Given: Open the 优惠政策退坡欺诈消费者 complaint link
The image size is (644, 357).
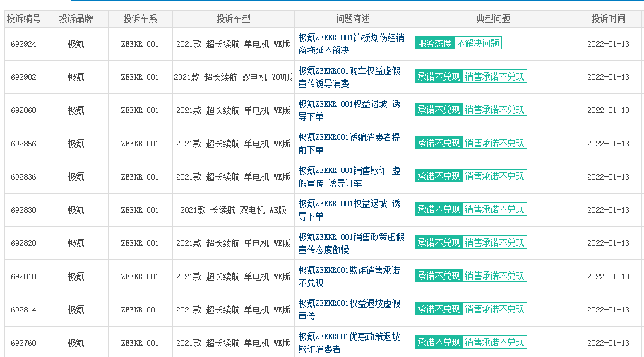Looking at the screenshot, I should point(349,343).
